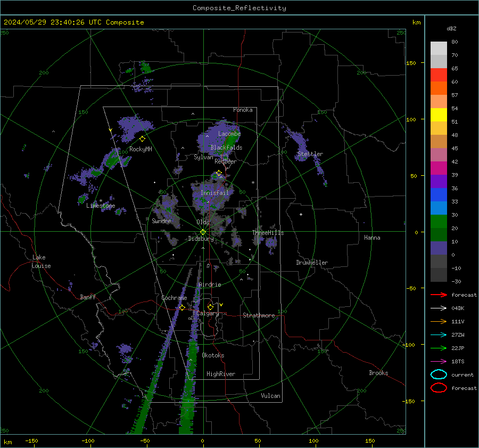Viewport: 479px width, 448px height.
Task: Click the yellow diamond marker below RedDeer
Action: coord(219,173)
